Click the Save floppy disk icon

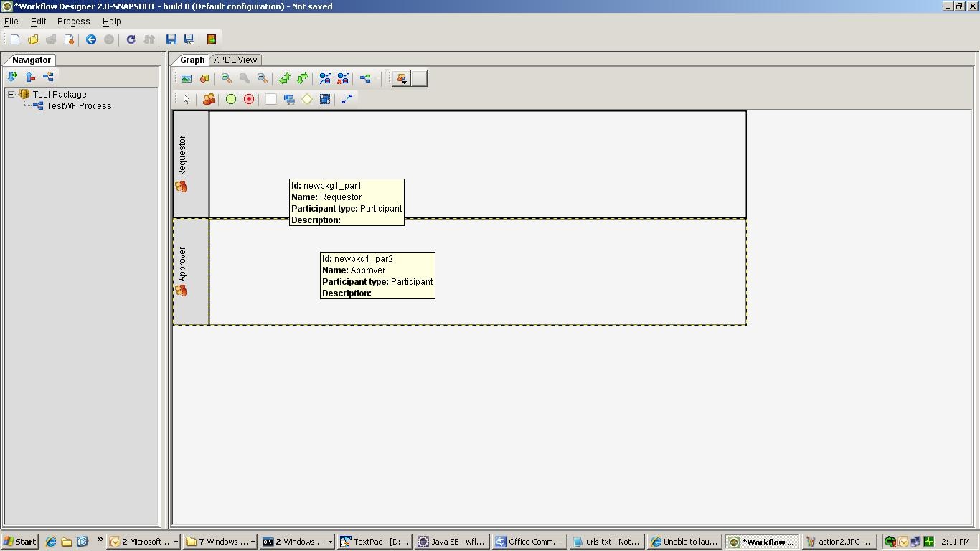[171, 39]
